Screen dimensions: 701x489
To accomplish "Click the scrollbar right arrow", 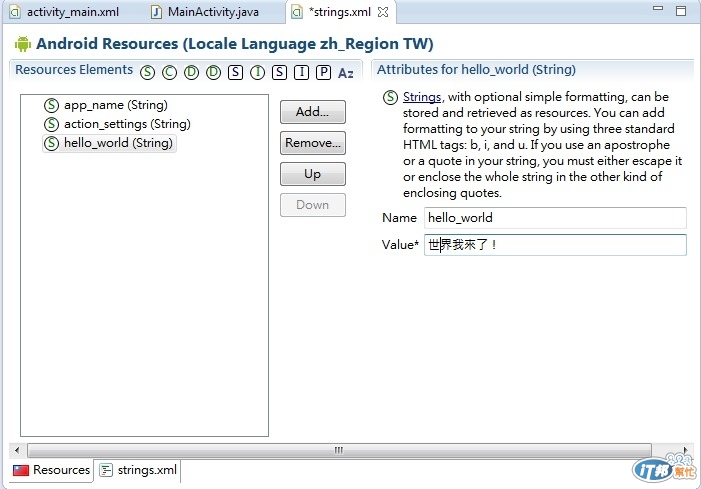I will tap(685, 450).
